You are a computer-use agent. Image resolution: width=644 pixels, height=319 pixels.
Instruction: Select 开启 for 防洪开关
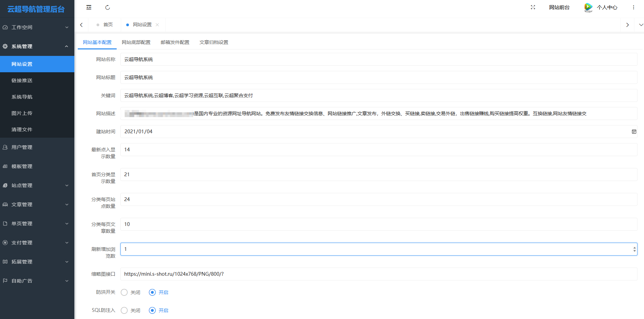pyautogui.click(x=152, y=292)
